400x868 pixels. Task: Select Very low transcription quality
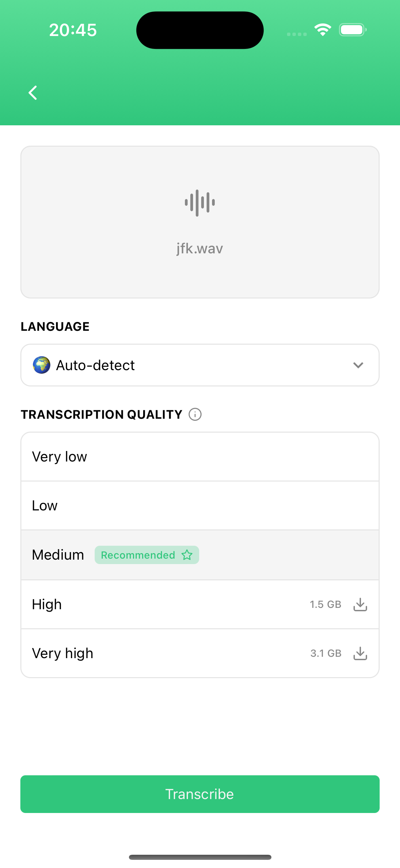[200, 457]
